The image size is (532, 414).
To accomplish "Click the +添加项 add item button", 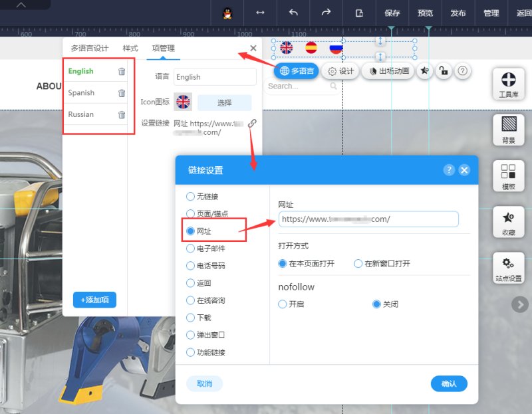I will pyautogui.click(x=94, y=300).
